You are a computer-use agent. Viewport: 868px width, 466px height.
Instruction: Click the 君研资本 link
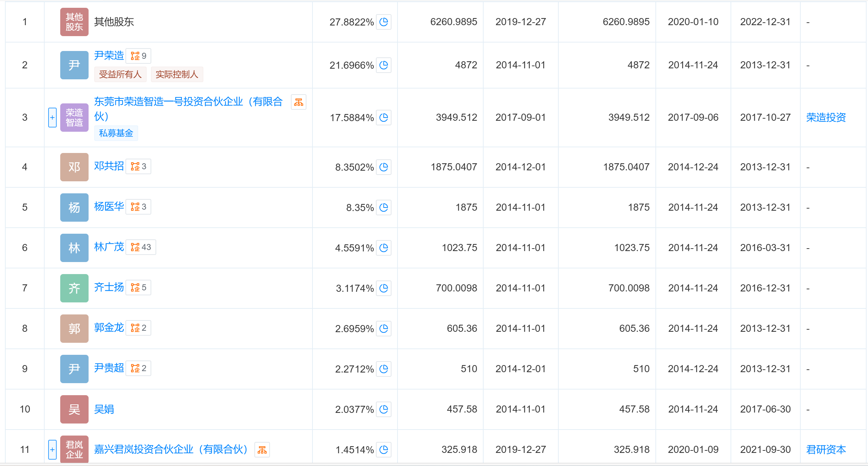pos(825,449)
